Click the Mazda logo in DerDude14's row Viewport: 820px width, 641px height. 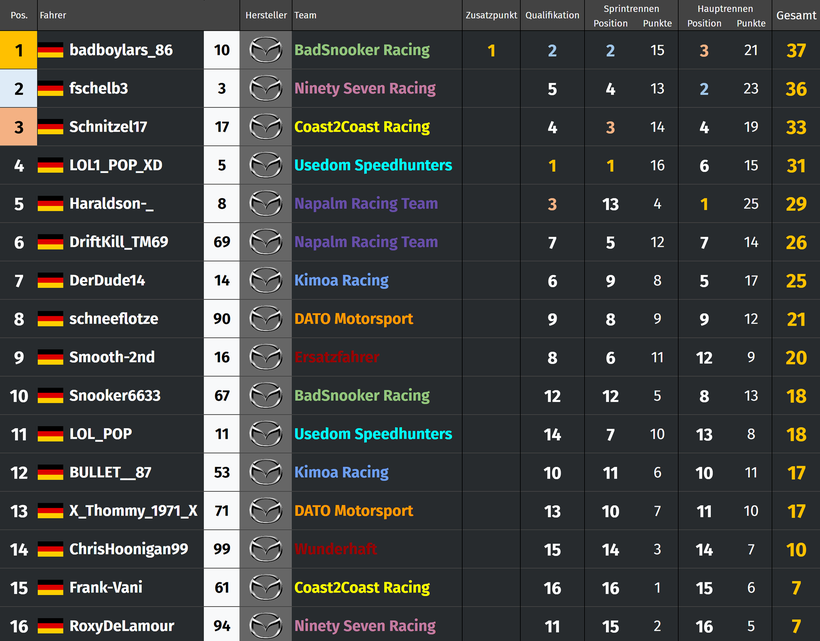(x=266, y=280)
